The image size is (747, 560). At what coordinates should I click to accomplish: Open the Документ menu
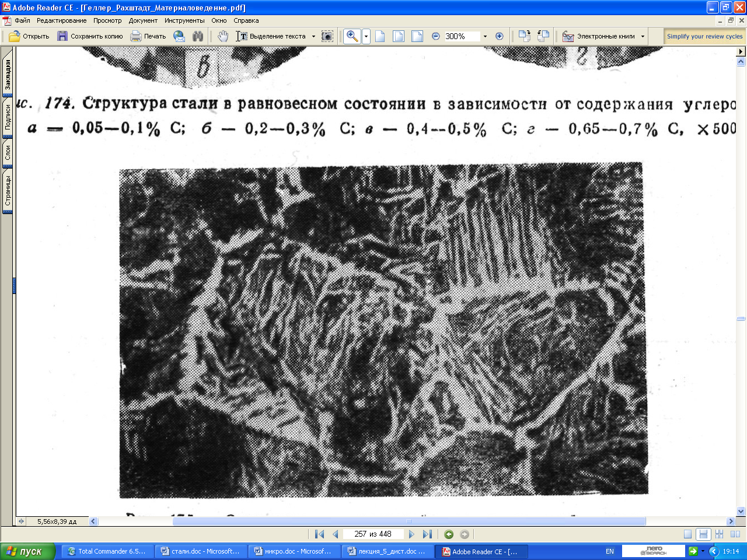point(143,20)
